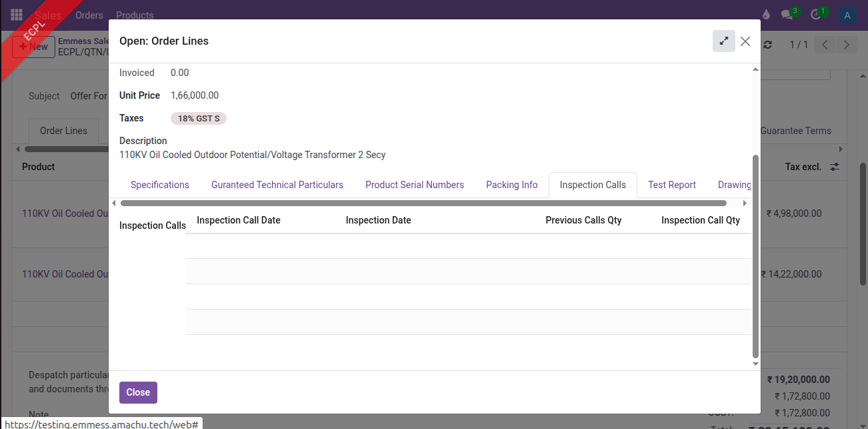
Task: Open column settings adjust icon
Action: (x=834, y=167)
